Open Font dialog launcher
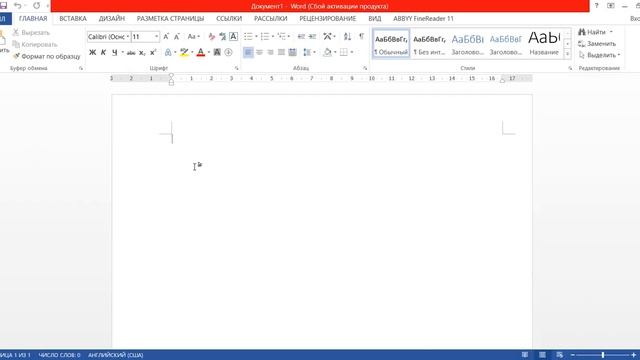The width and height of the screenshot is (640, 360). pyautogui.click(x=236, y=68)
